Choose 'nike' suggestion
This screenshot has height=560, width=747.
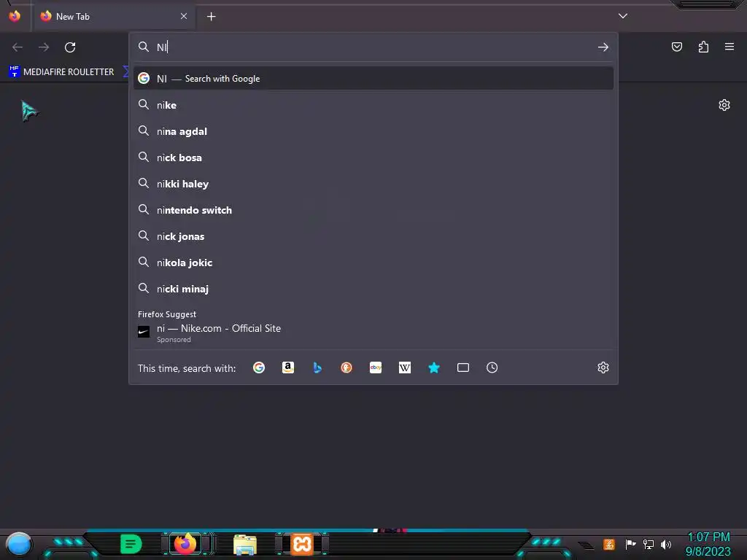[x=373, y=105]
